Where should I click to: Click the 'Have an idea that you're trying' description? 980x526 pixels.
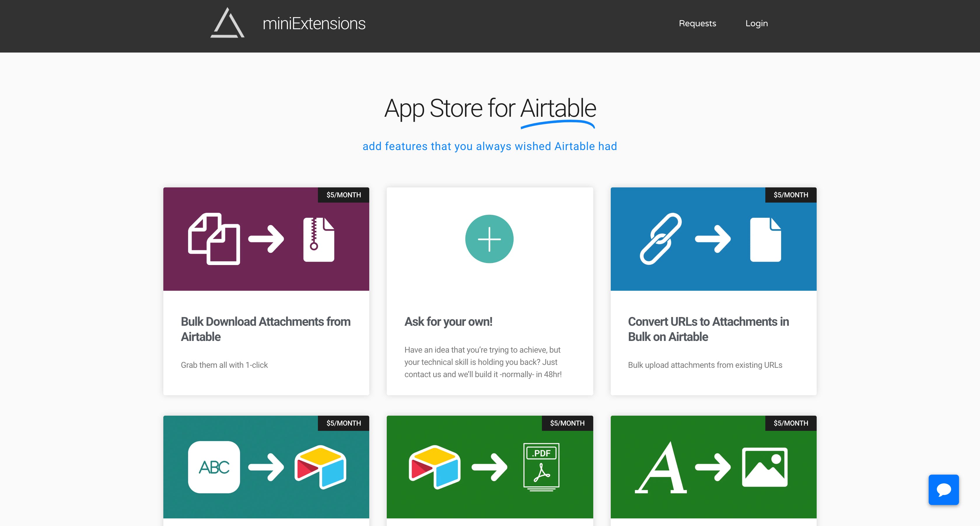(x=483, y=362)
